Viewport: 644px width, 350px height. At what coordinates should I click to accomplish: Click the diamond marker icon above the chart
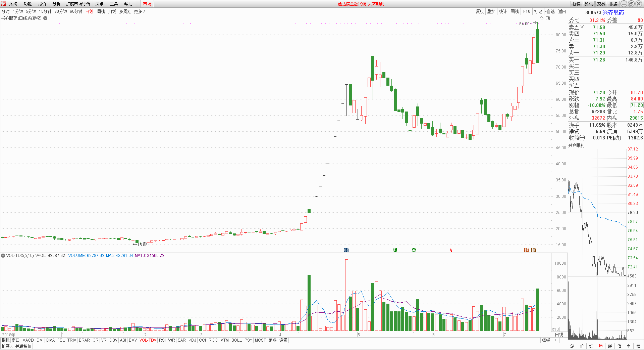pyautogui.click(x=541, y=18)
